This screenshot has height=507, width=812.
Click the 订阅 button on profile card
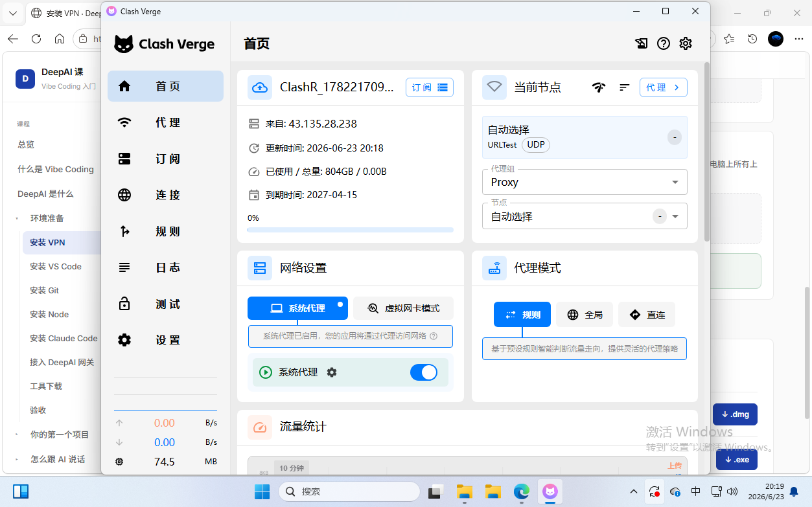coord(430,87)
